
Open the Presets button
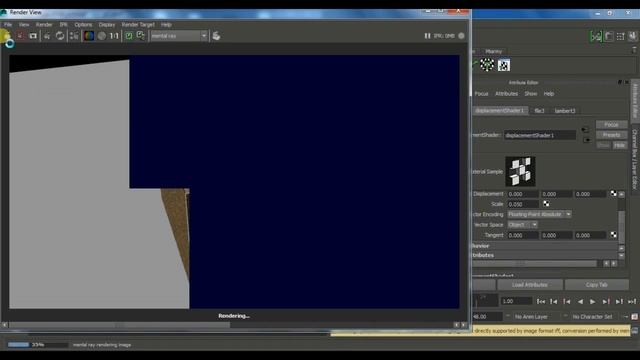(x=611, y=135)
